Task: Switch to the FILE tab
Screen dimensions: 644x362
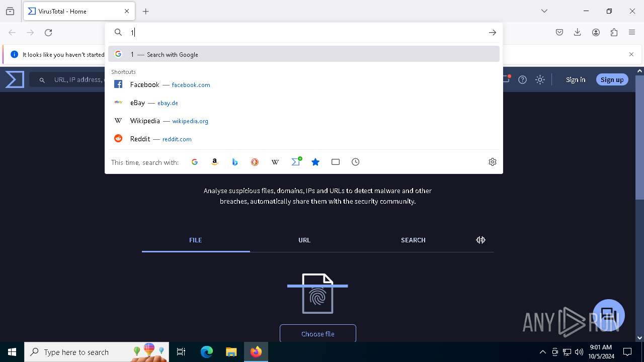Action: (x=196, y=240)
